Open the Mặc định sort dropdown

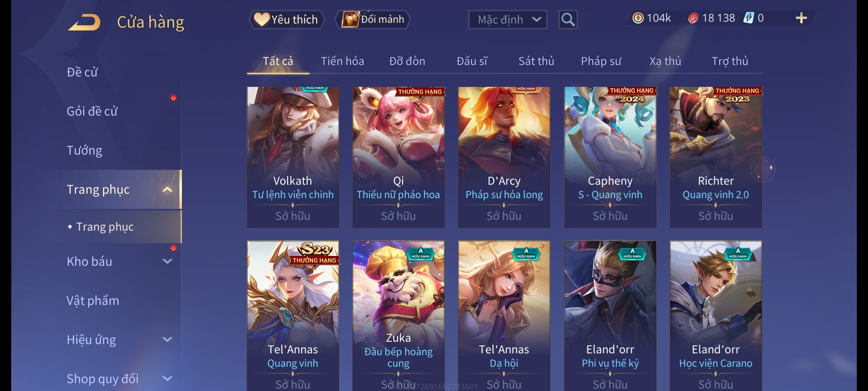[507, 20]
